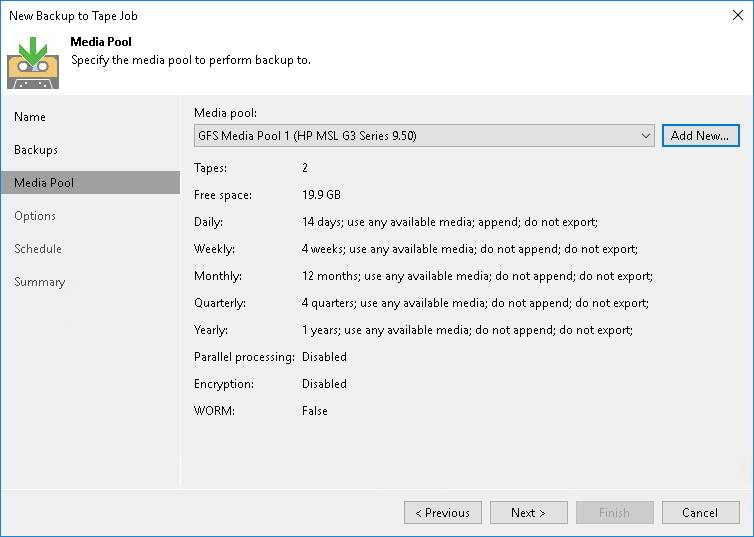The height and width of the screenshot is (537, 754).
Task: Click the free space value 19.9 GB
Action: tap(321, 195)
